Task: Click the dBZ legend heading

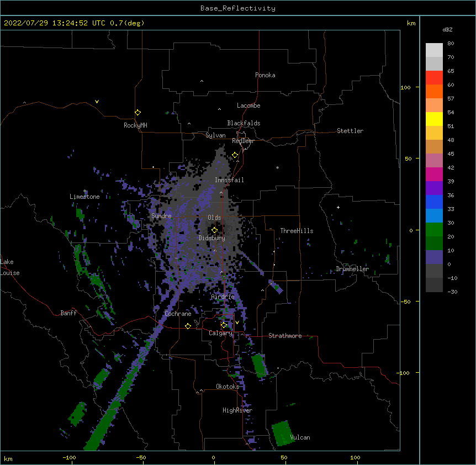Action: click(447, 29)
